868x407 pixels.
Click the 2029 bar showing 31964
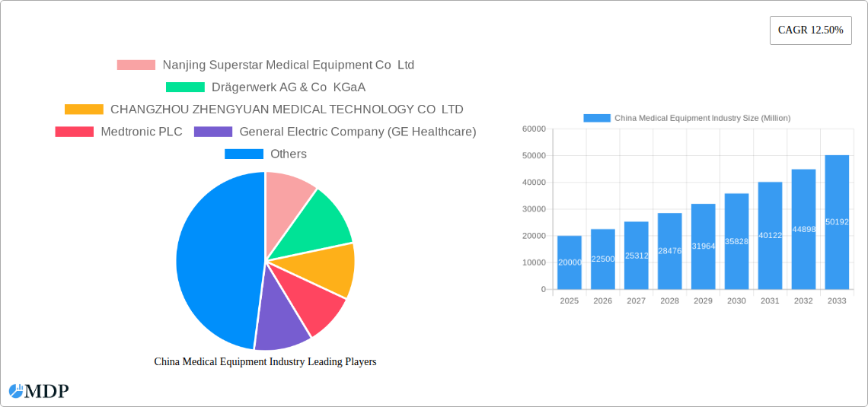[x=703, y=246]
